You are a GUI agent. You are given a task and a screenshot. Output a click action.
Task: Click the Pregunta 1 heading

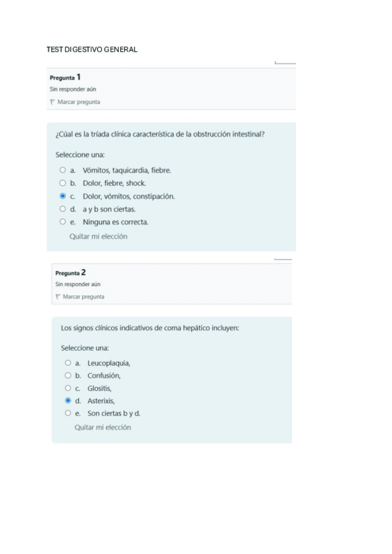point(65,77)
